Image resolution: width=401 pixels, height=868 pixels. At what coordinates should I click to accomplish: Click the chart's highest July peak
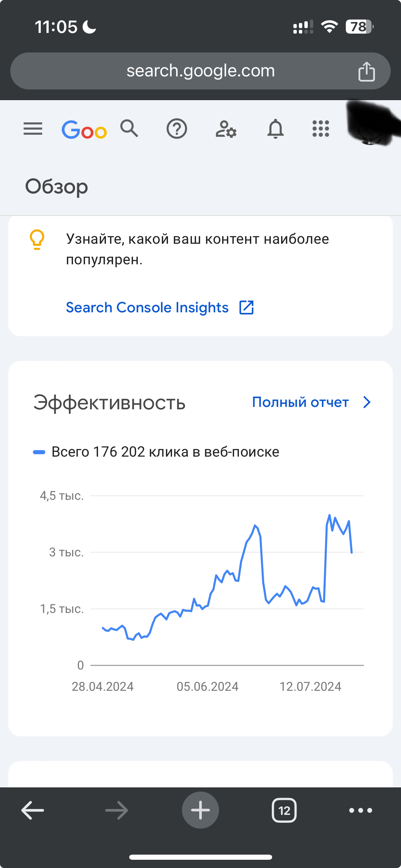click(329, 515)
